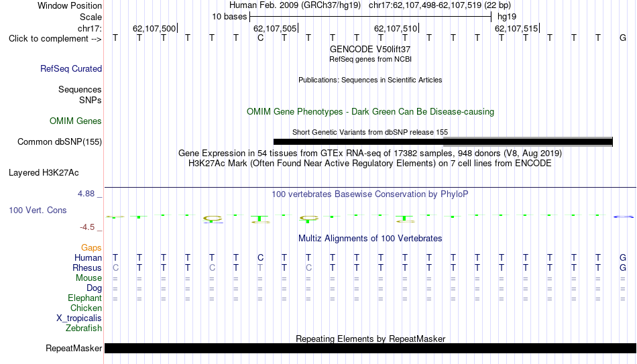Viewport: 637px width, 364px height.
Task: Click 'Multiz Alignments of 100 Vertebrates' title
Action: (x=370, y=239)
